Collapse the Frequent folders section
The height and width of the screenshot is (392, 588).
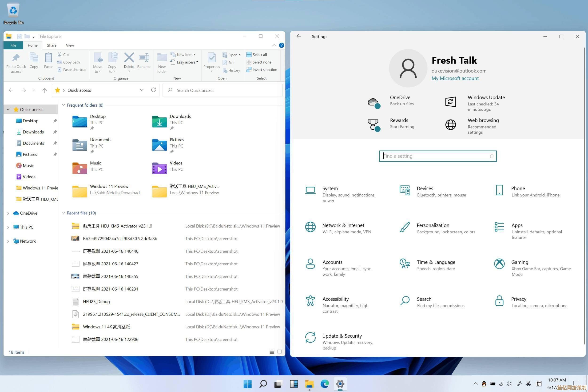click(64, 105)
